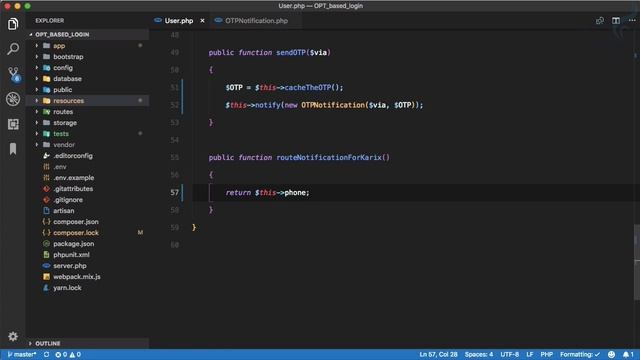Change encoding via UTF-8
Image resolution: width=640 pixels, height=360 pixels.
[x=509, y=354]
